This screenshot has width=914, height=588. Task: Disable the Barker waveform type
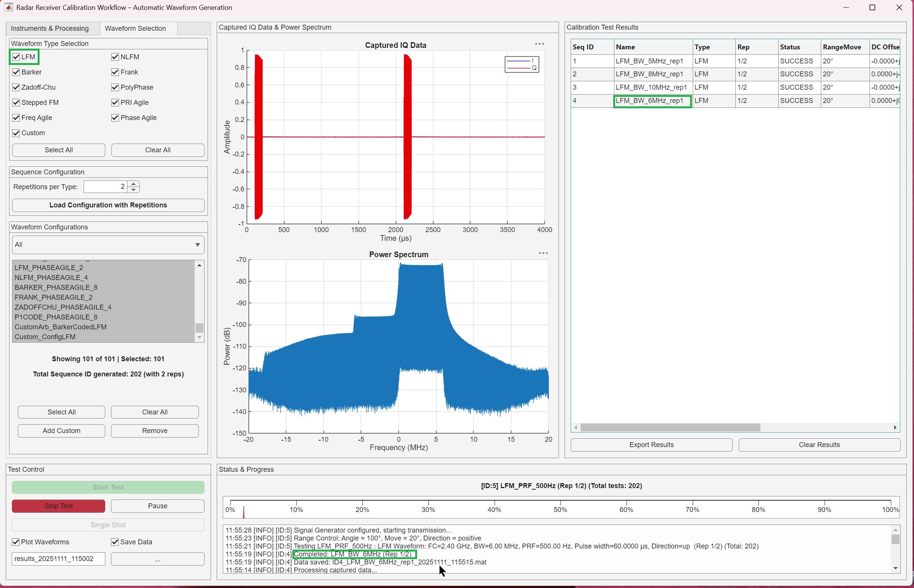click(x=16, y=72)
